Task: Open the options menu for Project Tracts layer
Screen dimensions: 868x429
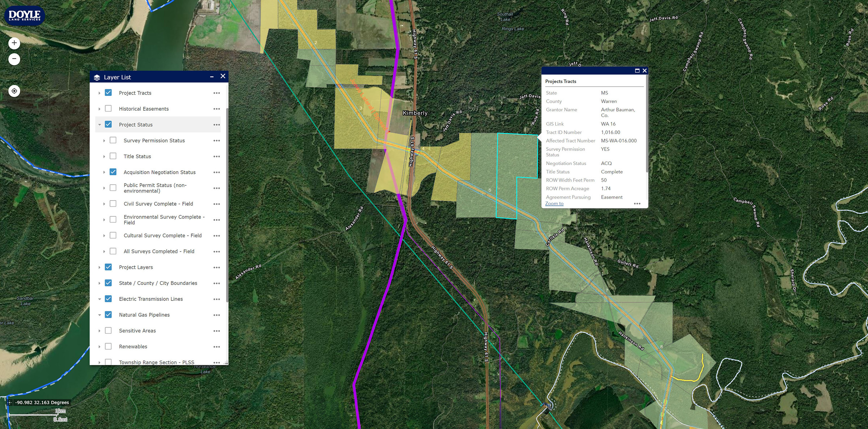Action: click(x=217, y=93)
